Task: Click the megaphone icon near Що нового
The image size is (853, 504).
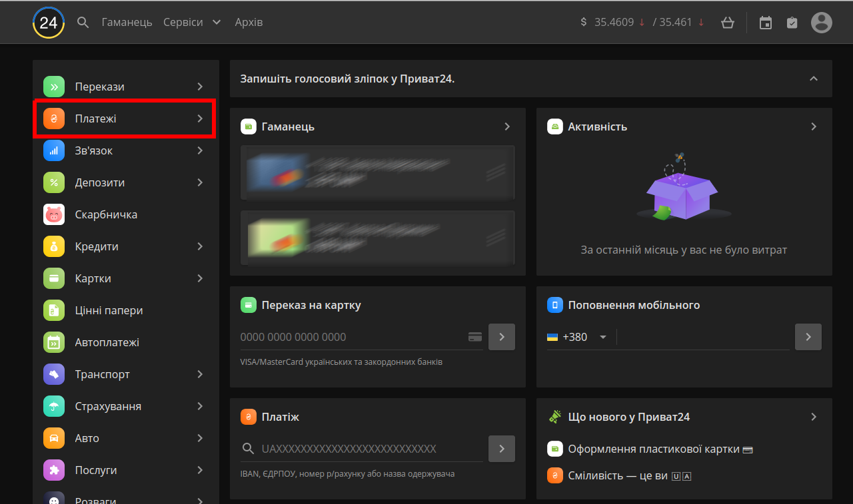Action: click(555, 417)
